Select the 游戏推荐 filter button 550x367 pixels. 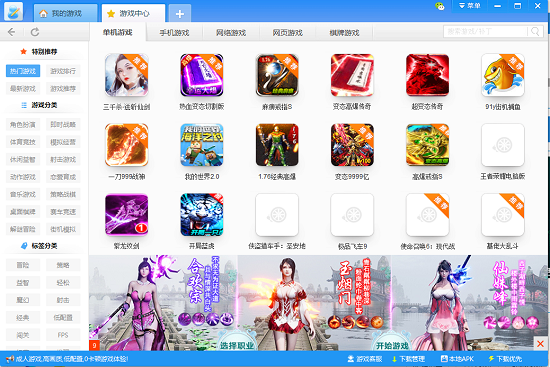[x=63, y=89]
